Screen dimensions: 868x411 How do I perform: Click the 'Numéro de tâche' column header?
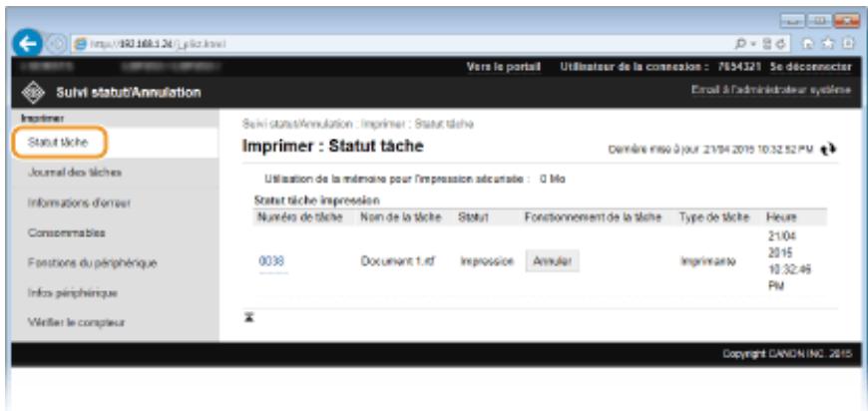[x=300, y=217]
